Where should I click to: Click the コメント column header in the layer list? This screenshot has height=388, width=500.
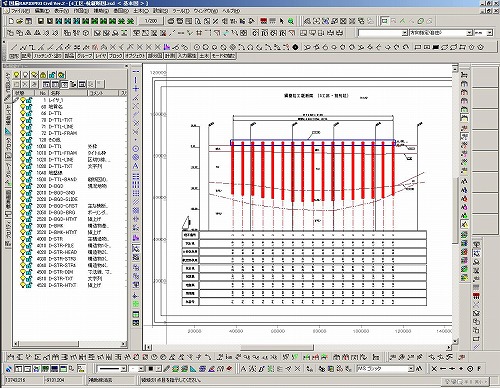(x=104, y=93)
